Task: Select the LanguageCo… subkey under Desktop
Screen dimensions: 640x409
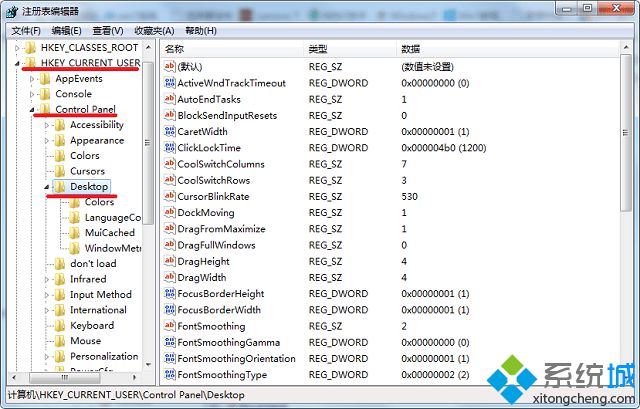Action: [113, 218]
